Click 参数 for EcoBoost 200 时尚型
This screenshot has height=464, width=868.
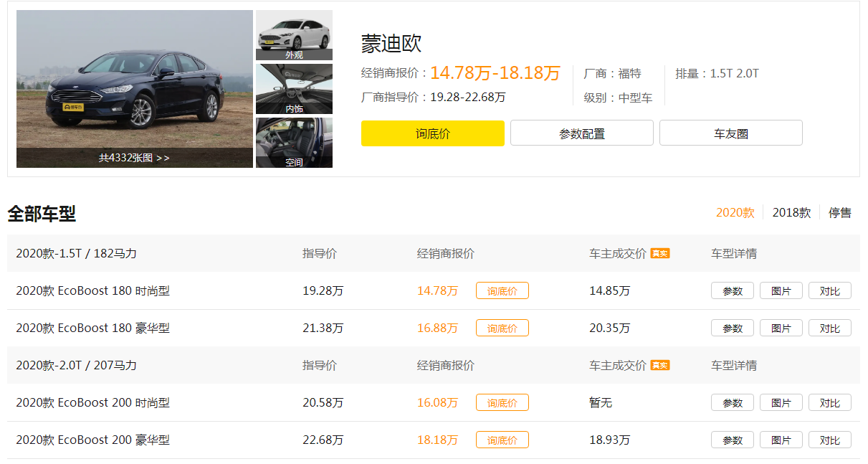coord(733,402)
